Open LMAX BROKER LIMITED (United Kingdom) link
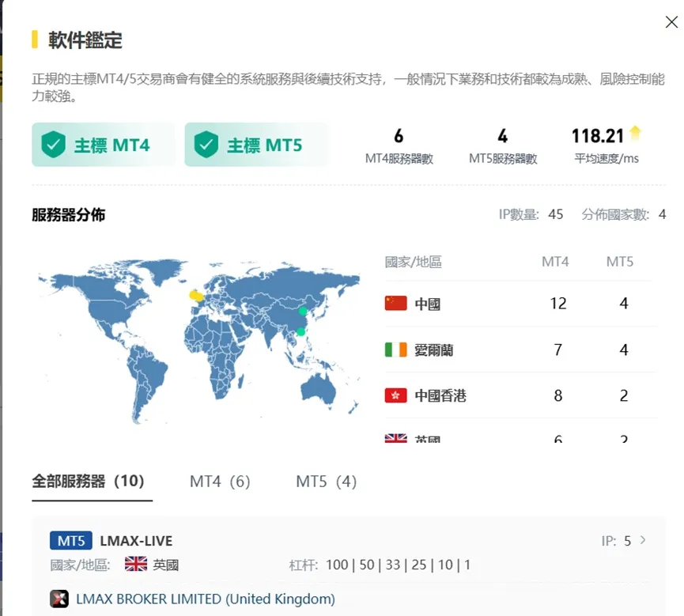This screenshot has width=684, height=616. [x=206, y=599]
